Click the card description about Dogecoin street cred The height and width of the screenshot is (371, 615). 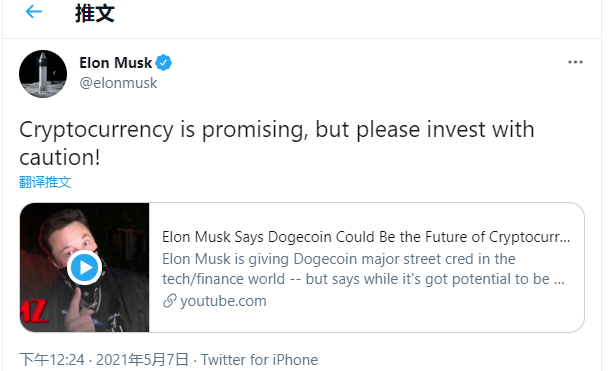pyautogui.click(x=363, y=269)
